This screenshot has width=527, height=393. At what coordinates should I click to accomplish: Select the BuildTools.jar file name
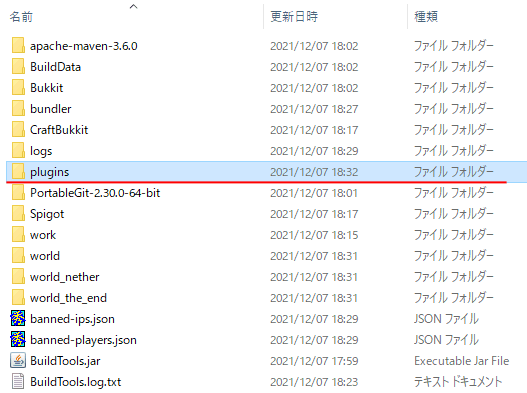[x=65, y=361]
